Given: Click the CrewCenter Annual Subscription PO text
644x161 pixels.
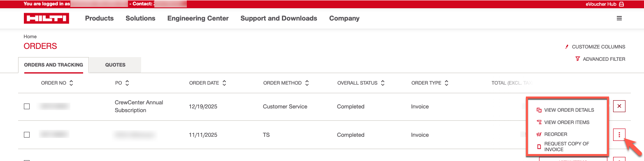Looking at the screenshot, I should pyautogui.click(x=139, y=106).
